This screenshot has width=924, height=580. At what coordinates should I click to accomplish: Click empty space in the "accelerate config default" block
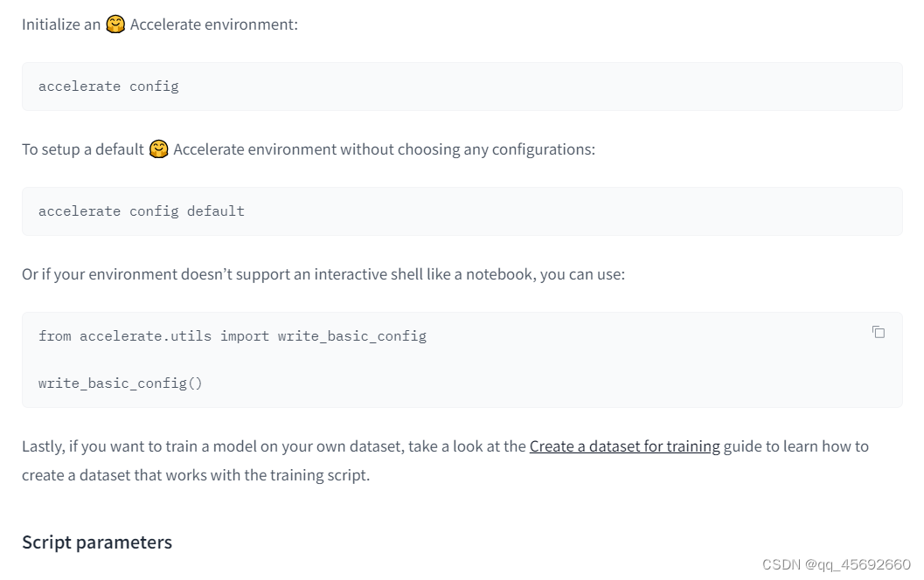tap(568, 211)
